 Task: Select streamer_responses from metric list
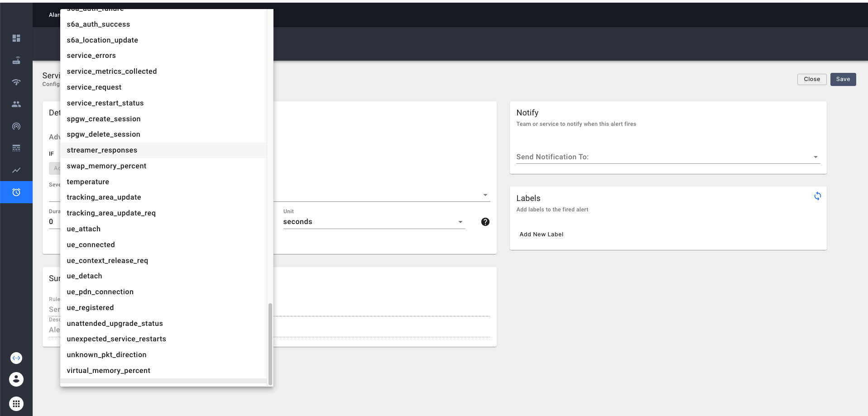[x=102, y=150]
